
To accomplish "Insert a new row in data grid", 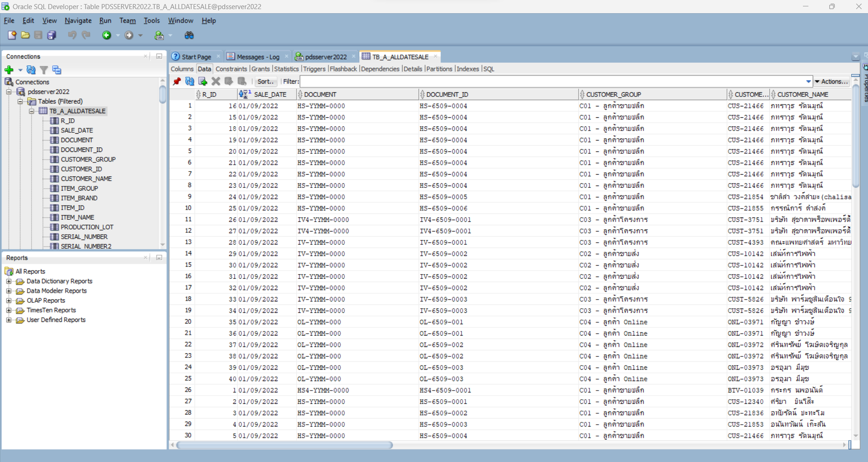I will [203, 81].
